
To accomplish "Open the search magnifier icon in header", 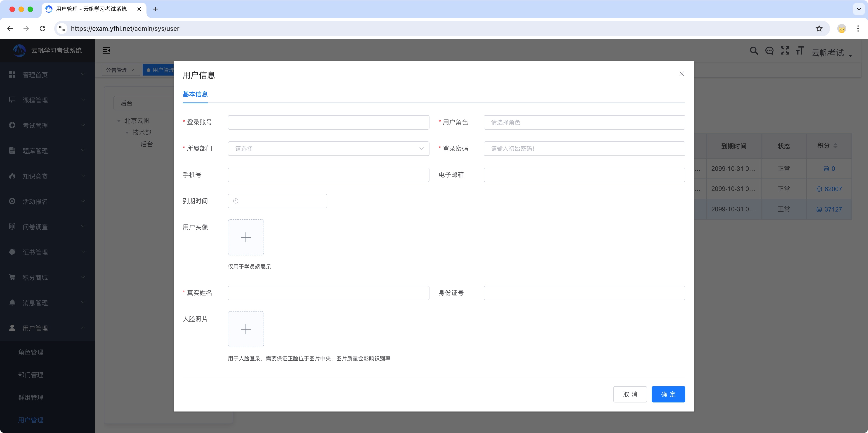I will pos(754,51).
